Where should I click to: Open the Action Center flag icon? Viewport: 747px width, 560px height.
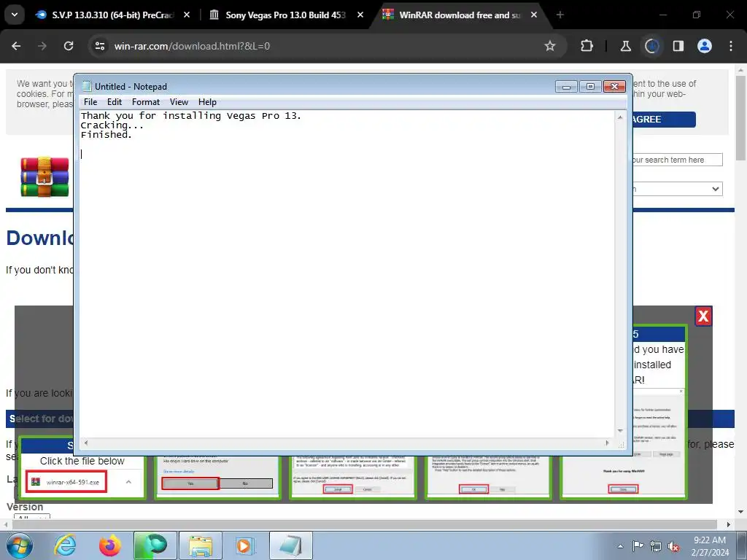(638, 546)
